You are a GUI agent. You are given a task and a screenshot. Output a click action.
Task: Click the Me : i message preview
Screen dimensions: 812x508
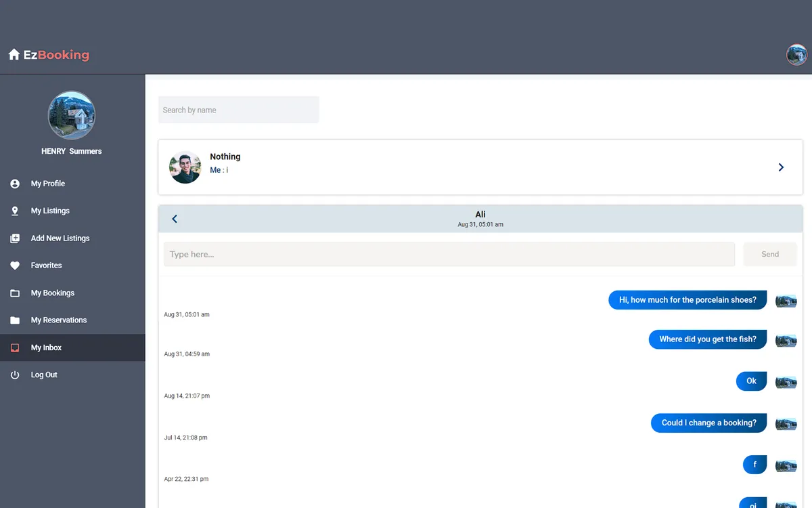(219, 170)
